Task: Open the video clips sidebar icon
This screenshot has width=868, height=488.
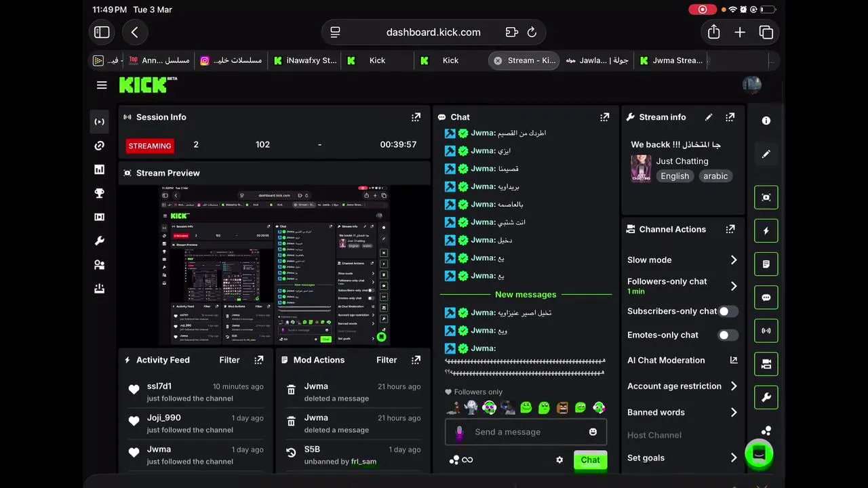Action: [x=99, y=217]
